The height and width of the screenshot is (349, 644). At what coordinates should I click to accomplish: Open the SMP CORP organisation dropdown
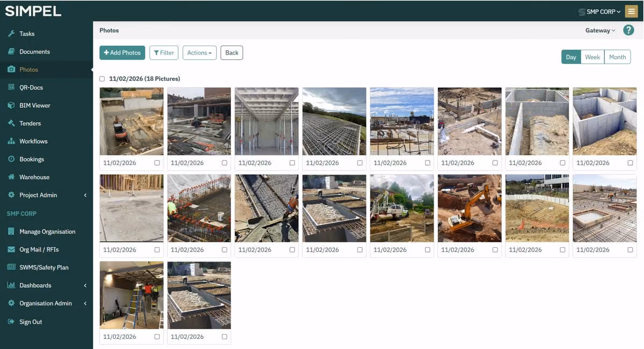click(x=599, y=11)
